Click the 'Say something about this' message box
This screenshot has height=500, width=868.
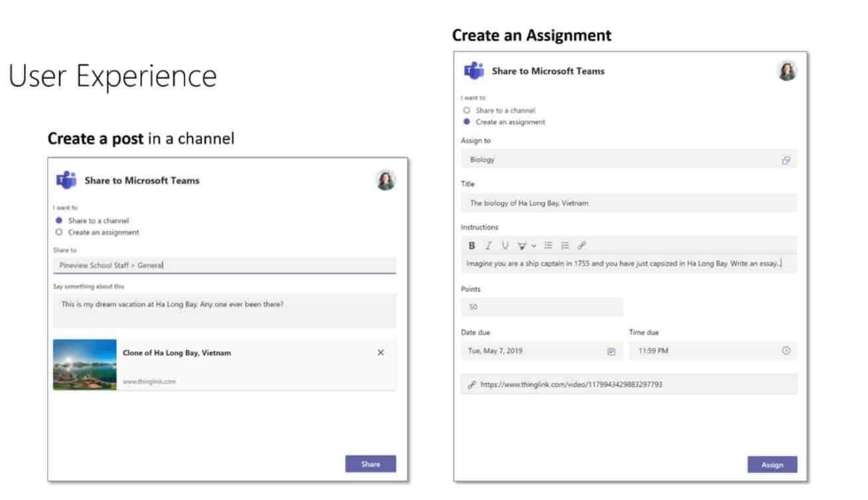[x=224, y=310]
